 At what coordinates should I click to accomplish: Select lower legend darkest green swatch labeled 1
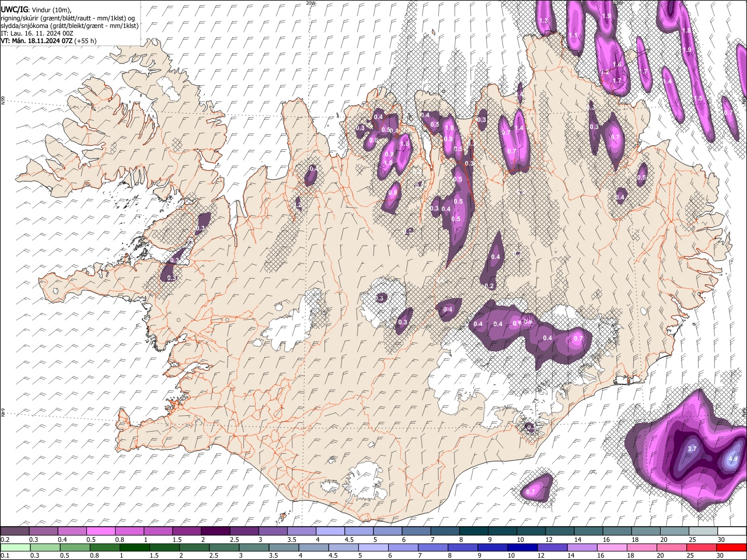[134, 547]
